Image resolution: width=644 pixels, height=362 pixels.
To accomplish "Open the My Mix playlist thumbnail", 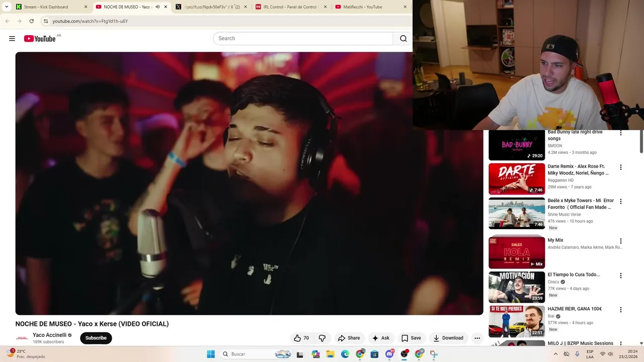I will [x=517, y=252].
